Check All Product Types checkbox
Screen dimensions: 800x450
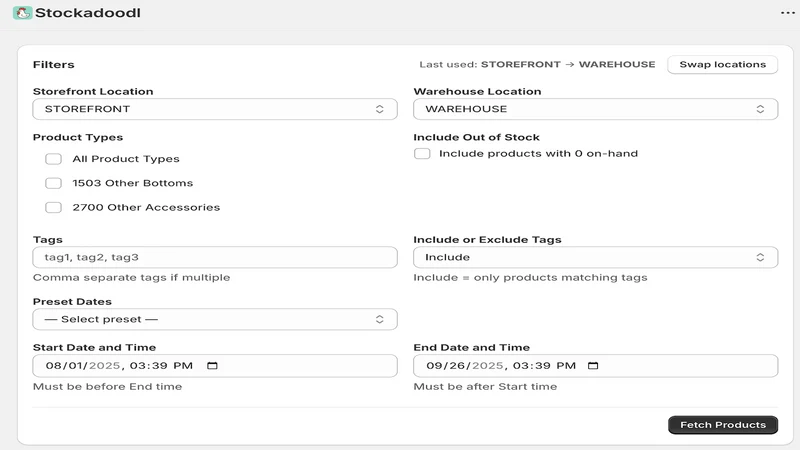(x=54, y=159)
